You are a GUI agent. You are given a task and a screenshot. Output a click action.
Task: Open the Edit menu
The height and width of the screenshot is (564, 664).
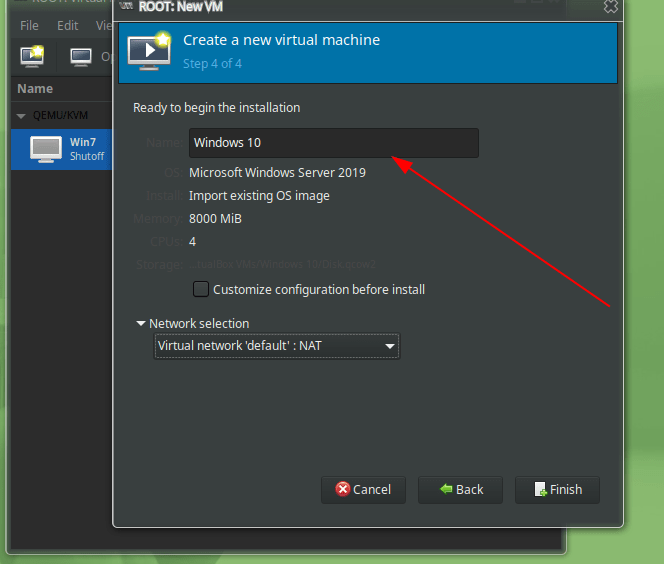click(x=68, y=25)
